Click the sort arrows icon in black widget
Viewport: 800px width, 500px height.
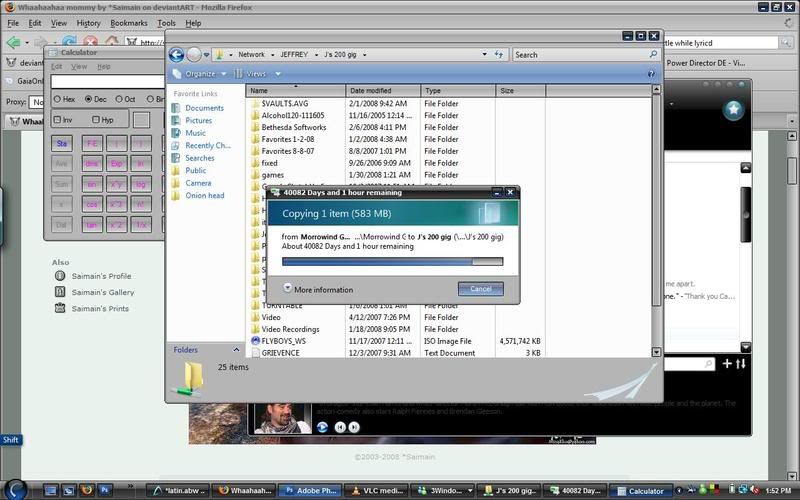741,363
